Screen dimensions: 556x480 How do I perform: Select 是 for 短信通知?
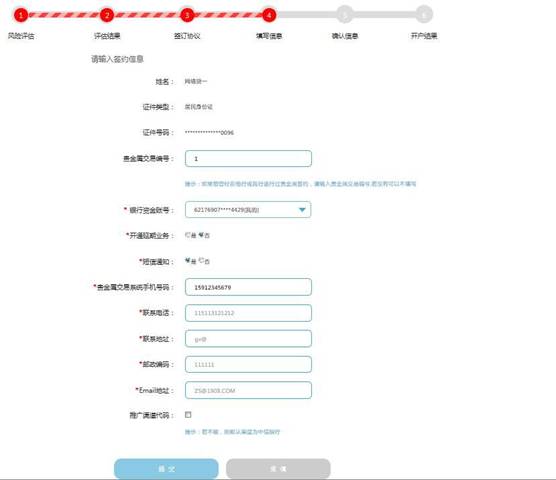(188, 261)
